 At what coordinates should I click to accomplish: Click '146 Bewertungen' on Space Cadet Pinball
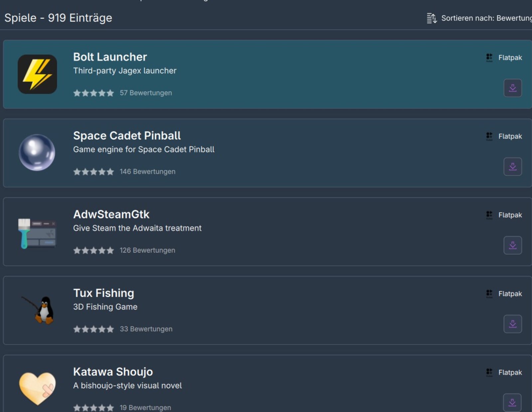(147, 172)
